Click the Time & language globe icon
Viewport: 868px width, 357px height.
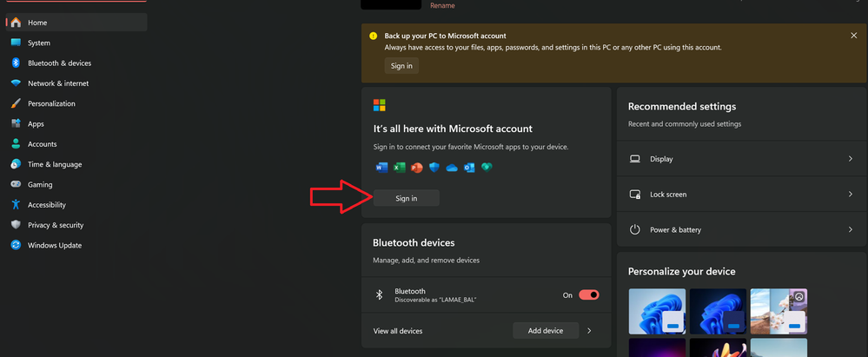pyautogui.click(x=16, y=164)
